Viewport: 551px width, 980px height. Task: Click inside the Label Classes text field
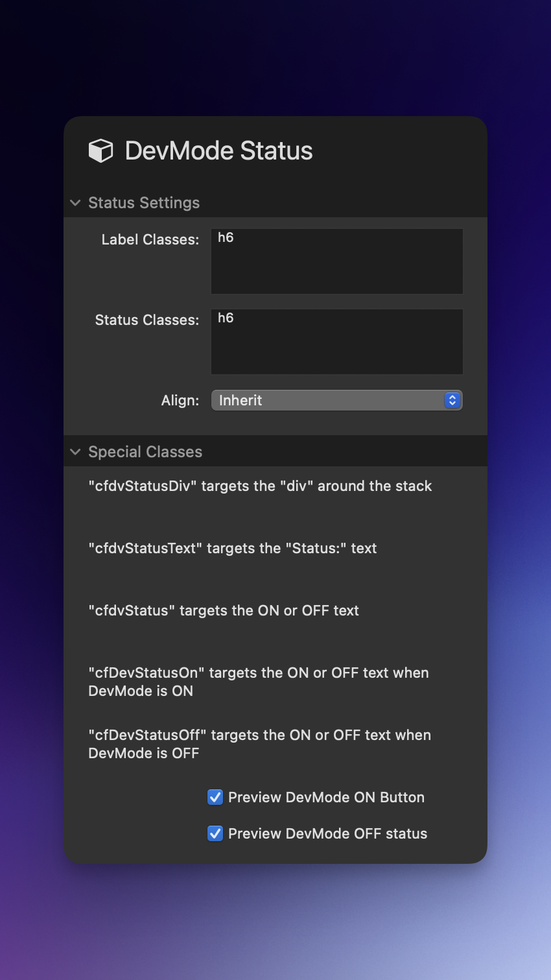(x=336, y=261)
